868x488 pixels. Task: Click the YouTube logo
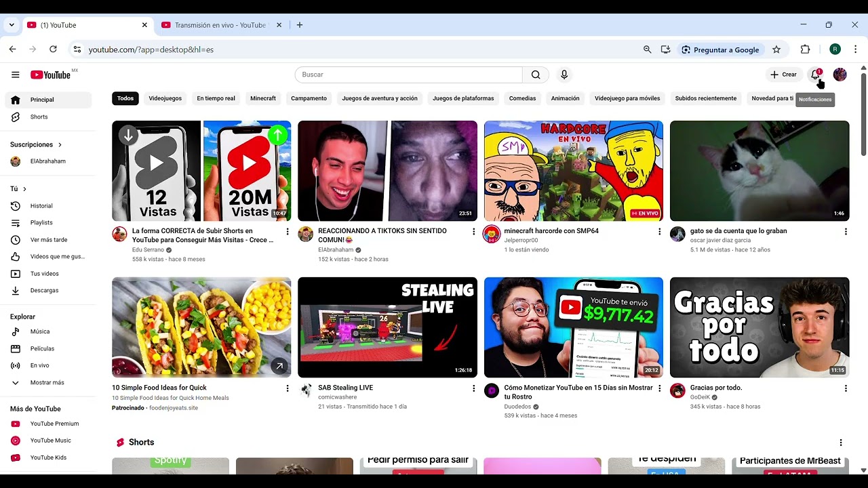(51, 75)
